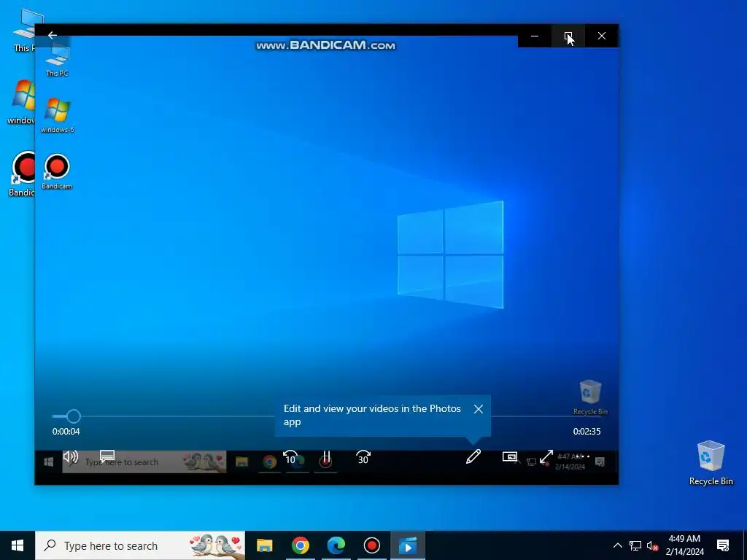Select the Recycle Bin on the desktop
The image size is (747, 560).
tap(711, 463)
